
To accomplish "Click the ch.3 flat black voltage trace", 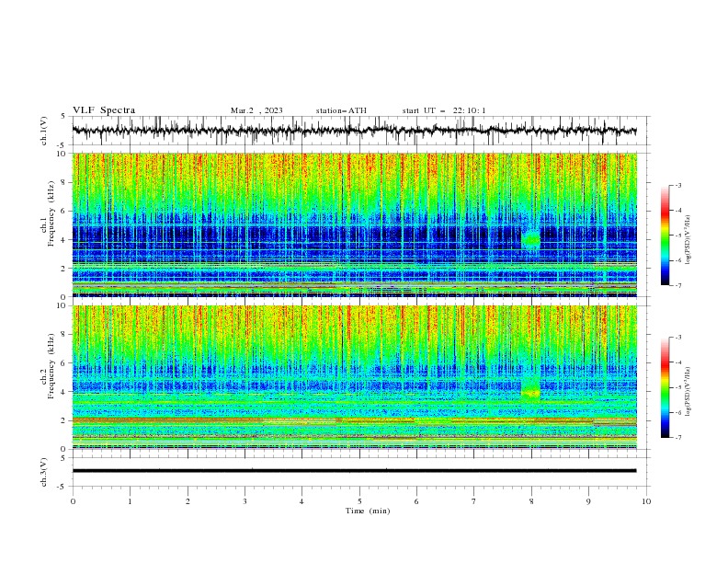I will (x=354, y=471).
